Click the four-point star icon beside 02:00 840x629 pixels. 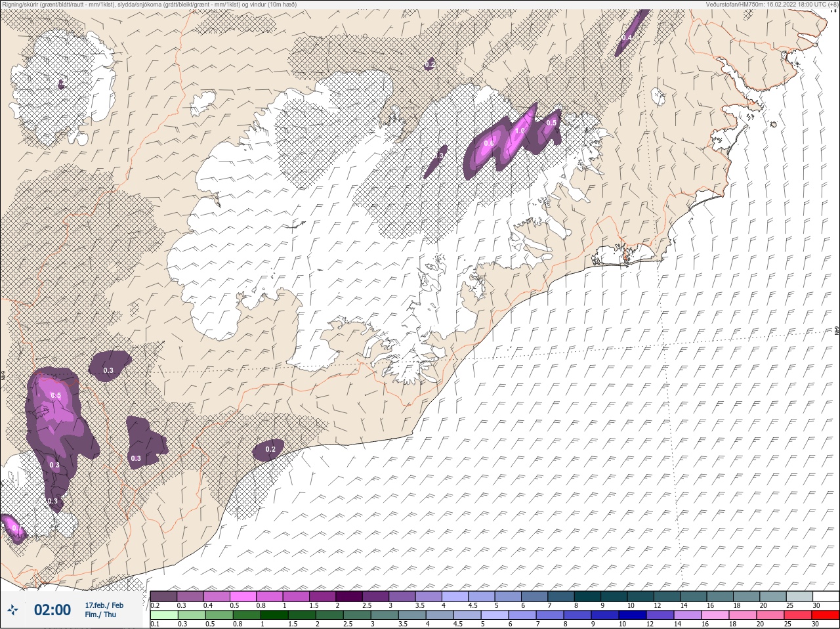point(13,610)
